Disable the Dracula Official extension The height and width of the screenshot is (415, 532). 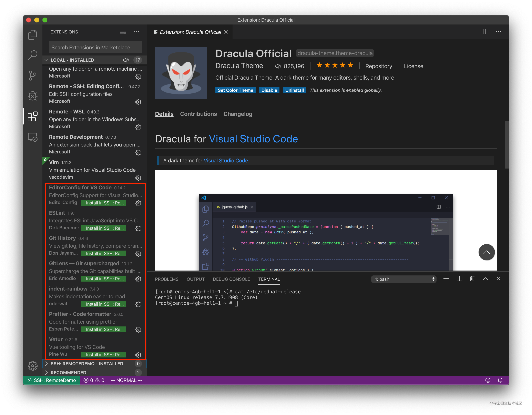coord(269,90)
